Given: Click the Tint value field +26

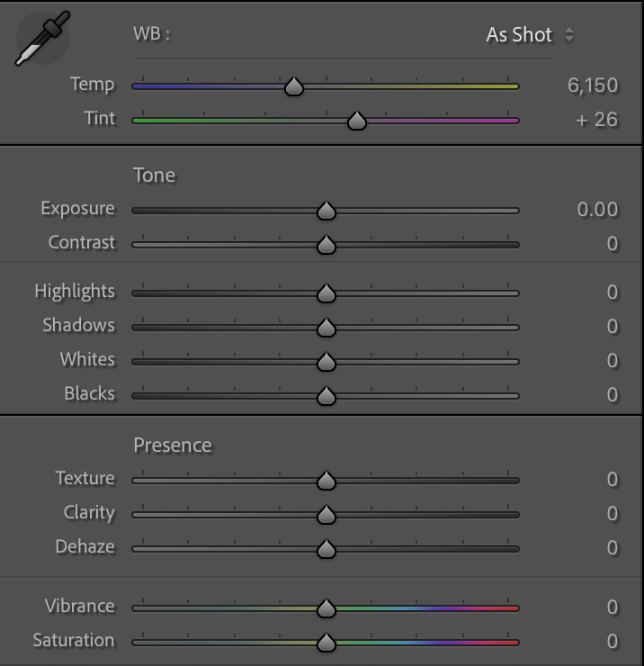Looking at the screenshot, I should tap(597, 120).
